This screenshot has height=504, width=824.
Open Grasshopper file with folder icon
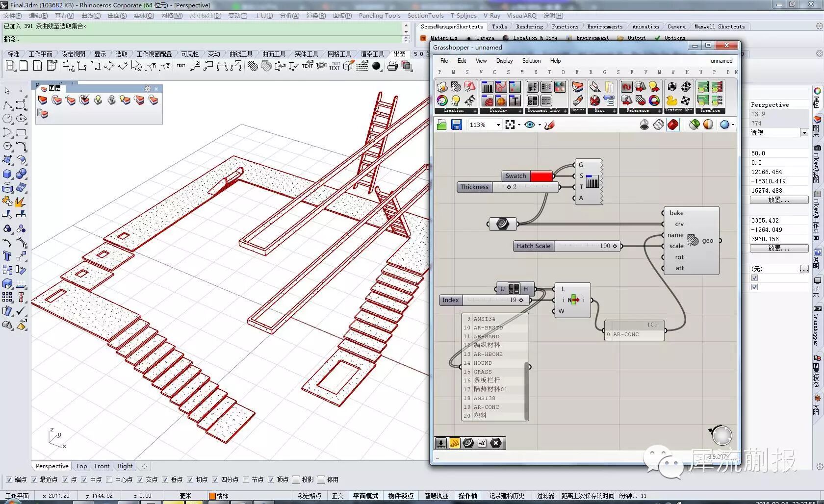tap(441, 125)
